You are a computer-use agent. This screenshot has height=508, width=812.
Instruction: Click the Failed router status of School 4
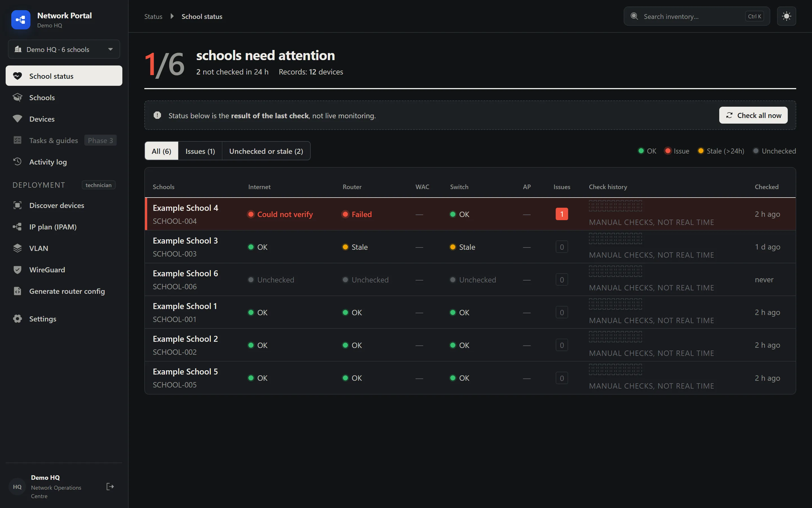[357, 214]
